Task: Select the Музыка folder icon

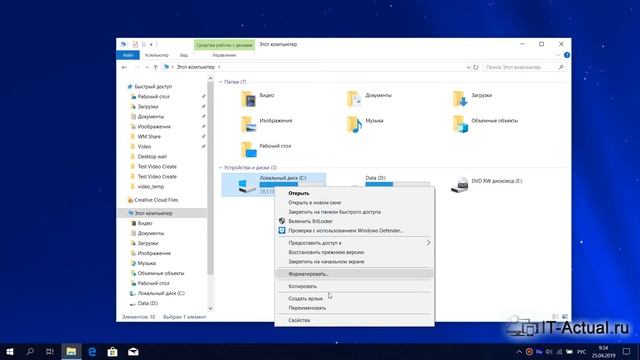Action: click(x=354, y=124)
